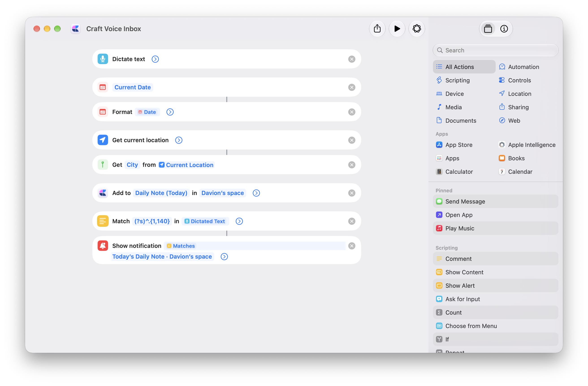This screenshot has height=386, width=588.
Task: Add the Choose from Menu action
Action: (x=495, y=326)
